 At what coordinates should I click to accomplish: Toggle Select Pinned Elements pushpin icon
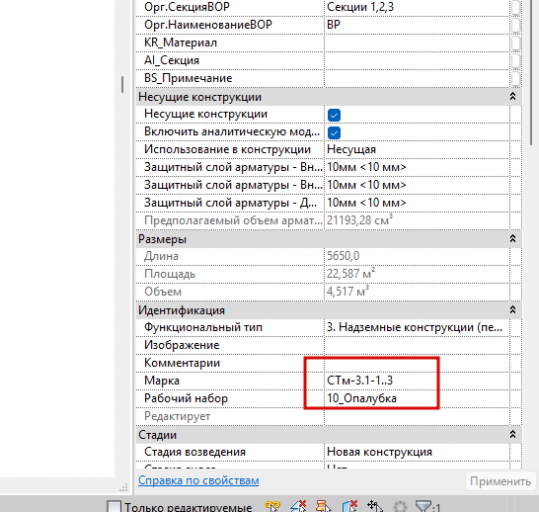coord(323,506)
